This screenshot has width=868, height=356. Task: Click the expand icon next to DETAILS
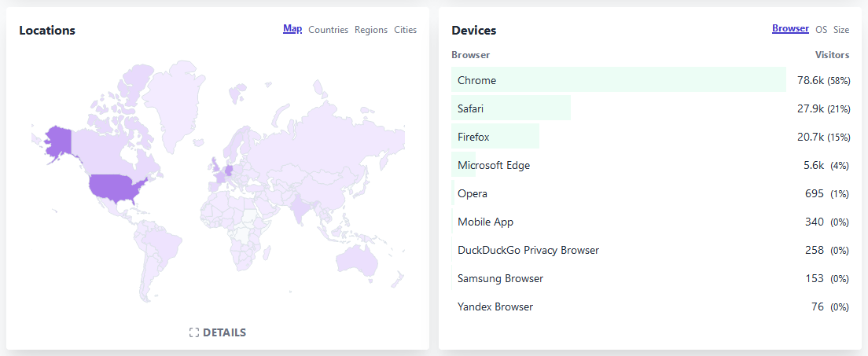click(194, 332)
